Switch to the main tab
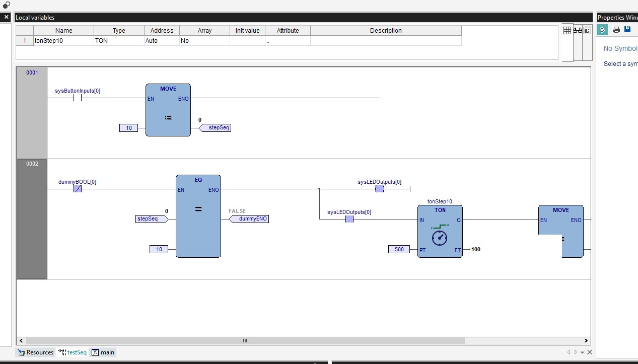Image resolution: width=638 pixels, height=364 pixels. click(x=103, y=352)
